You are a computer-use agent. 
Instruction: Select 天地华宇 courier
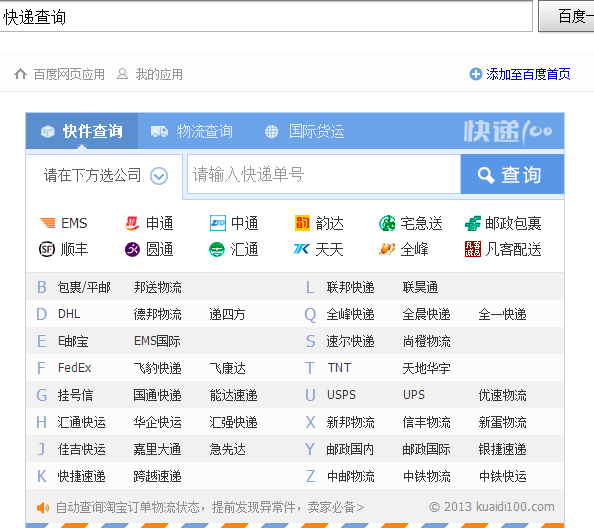coord(427,368)
